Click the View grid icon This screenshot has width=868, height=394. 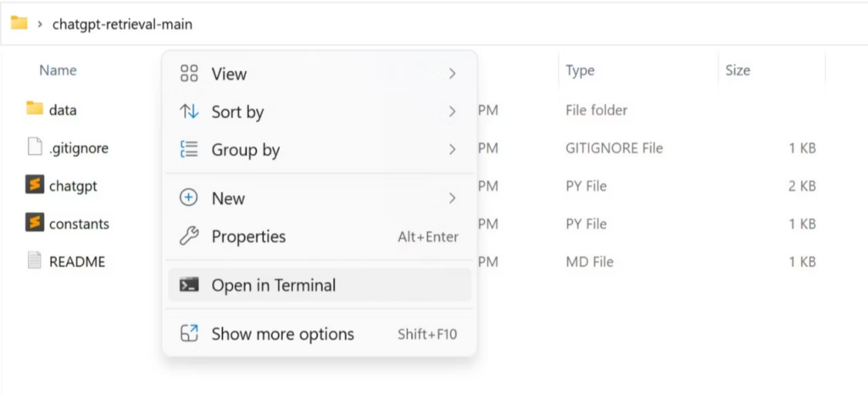tap(189, 73)
